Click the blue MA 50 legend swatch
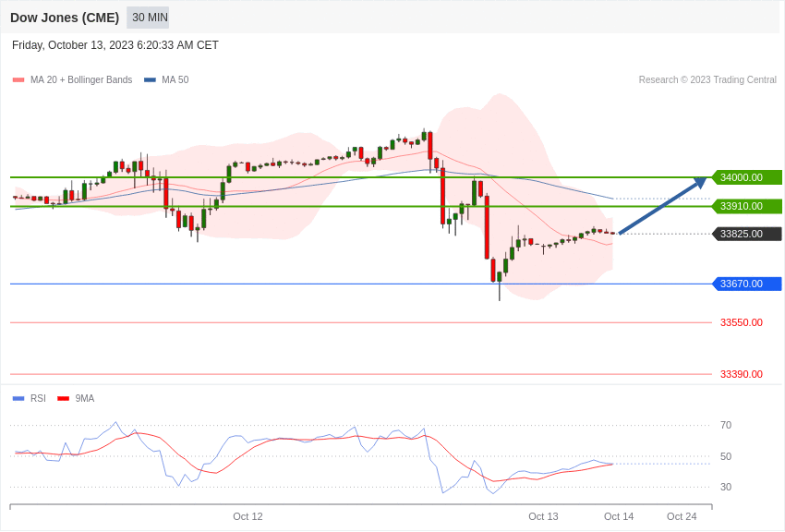This screenshot has width=785, height=532. (x=150, y=80)
